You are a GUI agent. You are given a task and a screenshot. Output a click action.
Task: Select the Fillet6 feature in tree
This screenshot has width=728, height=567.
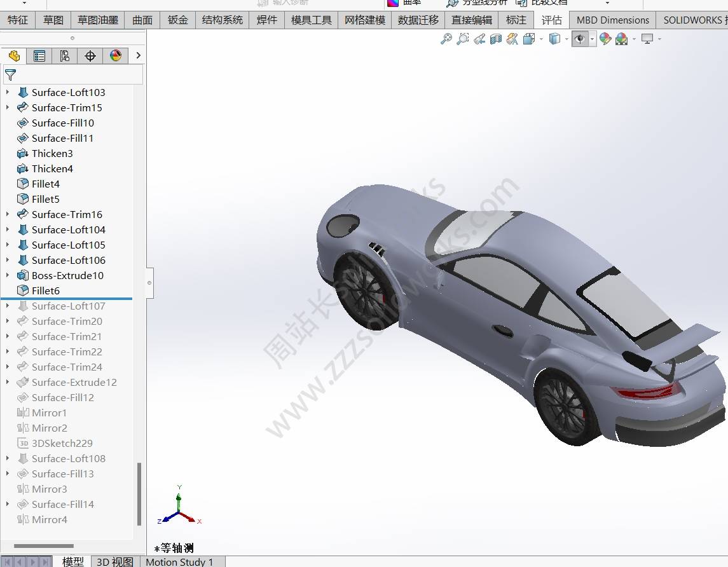[46, 290]
